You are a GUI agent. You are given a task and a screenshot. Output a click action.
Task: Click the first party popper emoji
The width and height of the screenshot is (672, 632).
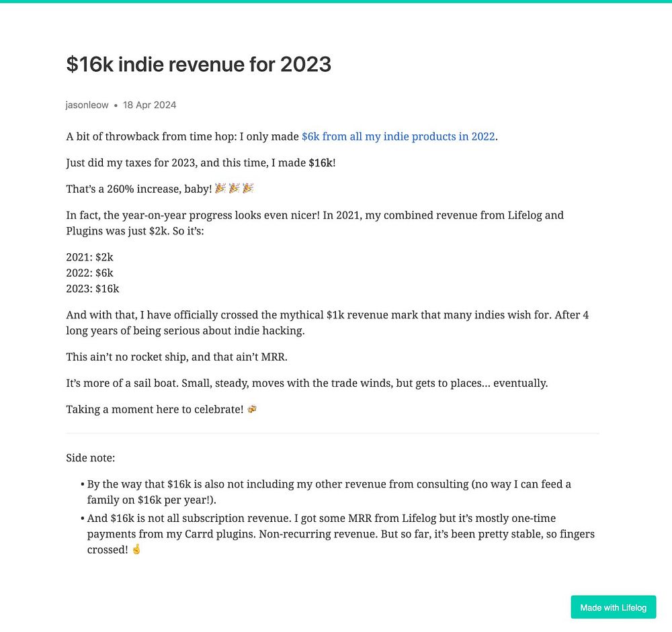(220, 189)
